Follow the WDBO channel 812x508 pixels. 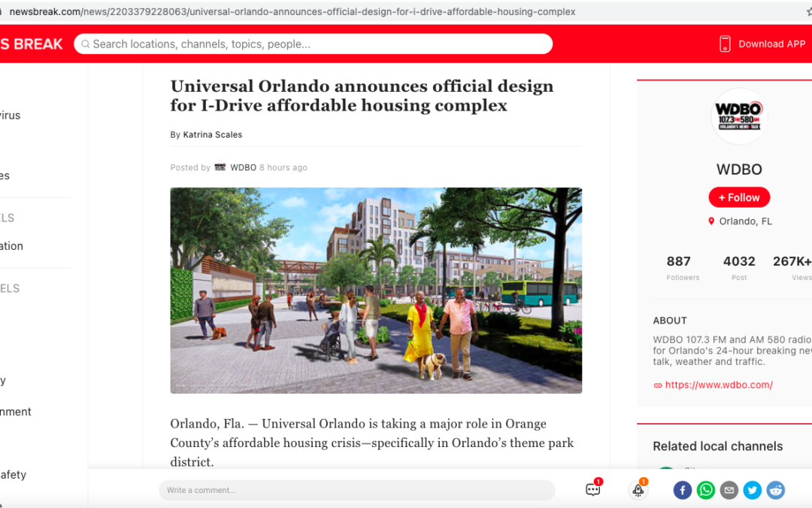(x=739, y=197)
